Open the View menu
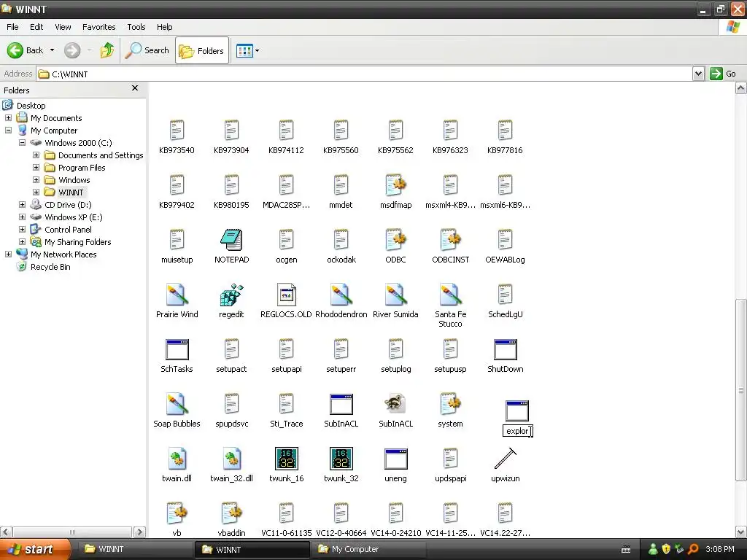The width and height of the screenshot is (747, 560). click(x=63, y=27)
